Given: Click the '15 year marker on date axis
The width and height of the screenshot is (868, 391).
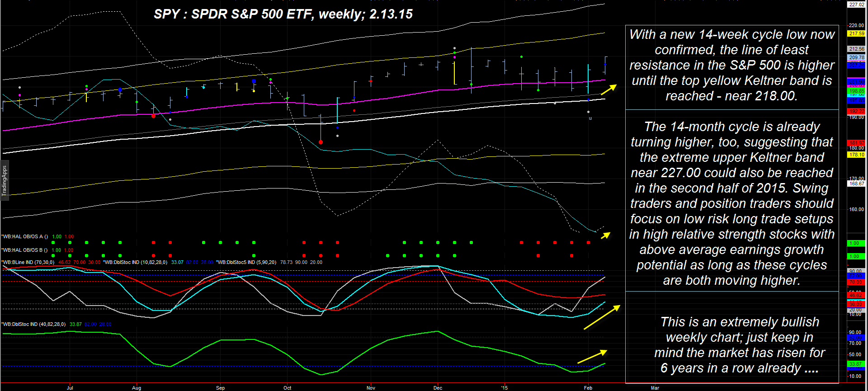Looking at the screenshot, I should tap(505, 388).
